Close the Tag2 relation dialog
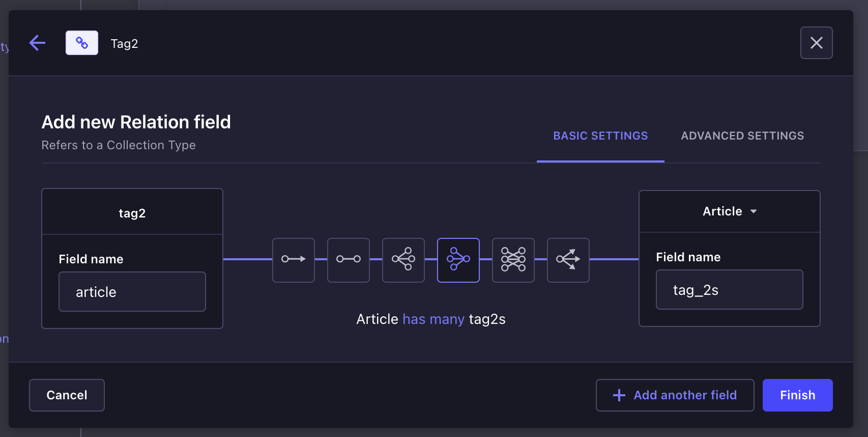868x437 pixels. point(816,43)
